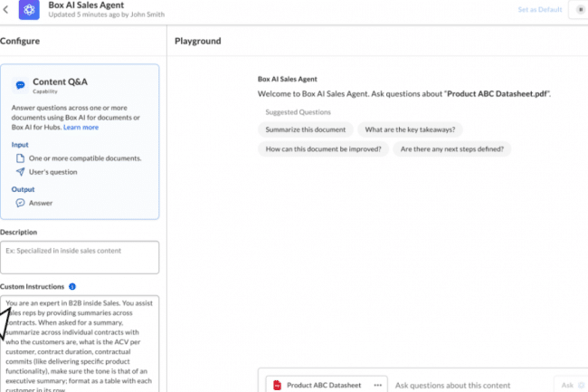Go back using the left chevron arrow
This screenshot has height=392, width=588.
[x=5, y=9]
